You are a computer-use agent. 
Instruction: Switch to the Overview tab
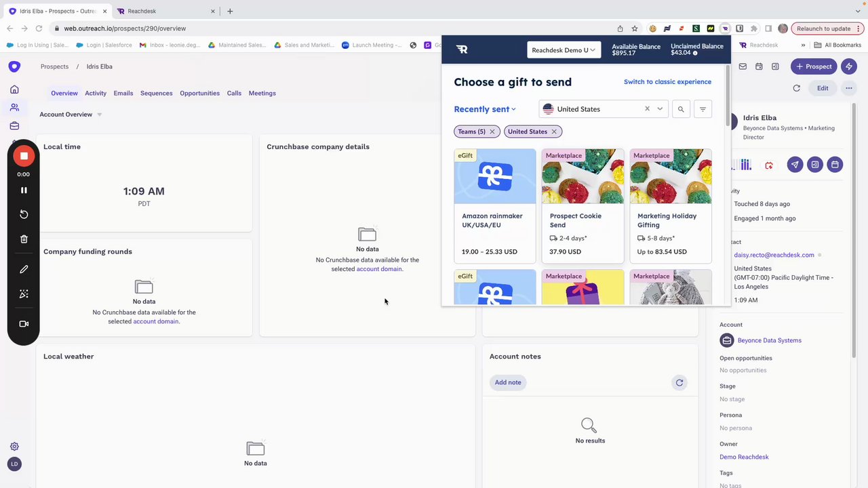pos(64,94)
